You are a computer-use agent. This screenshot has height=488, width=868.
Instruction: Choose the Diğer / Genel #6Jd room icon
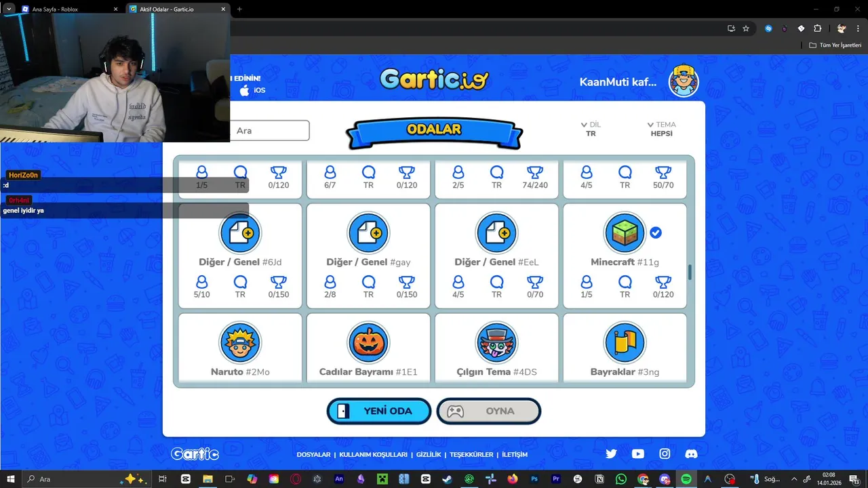[x=240, y=232]
